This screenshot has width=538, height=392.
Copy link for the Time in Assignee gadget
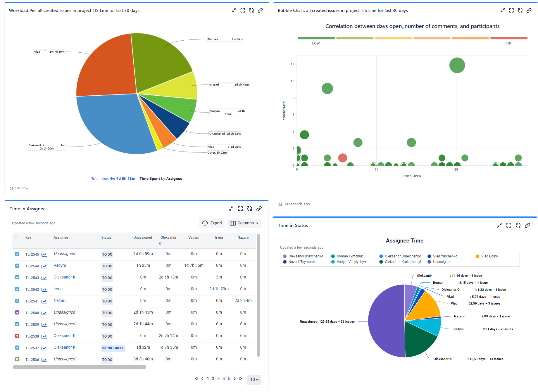tap(259, 209)
